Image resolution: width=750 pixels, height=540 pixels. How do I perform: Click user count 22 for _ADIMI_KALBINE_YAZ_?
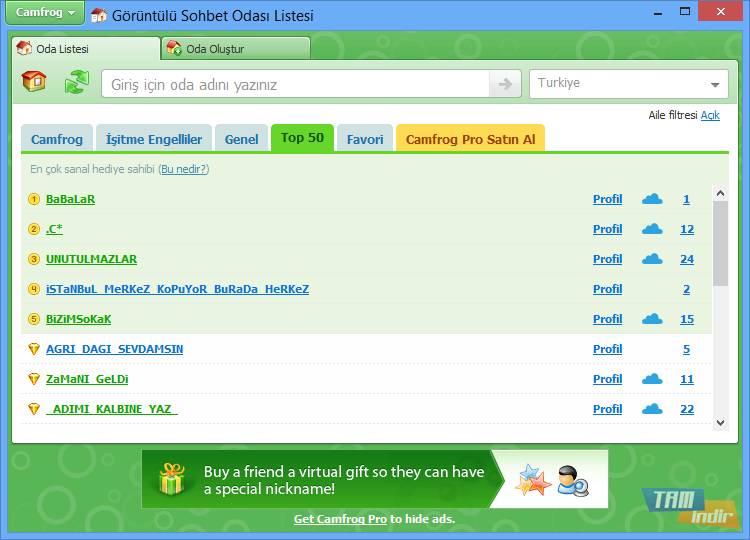(687, 409)
